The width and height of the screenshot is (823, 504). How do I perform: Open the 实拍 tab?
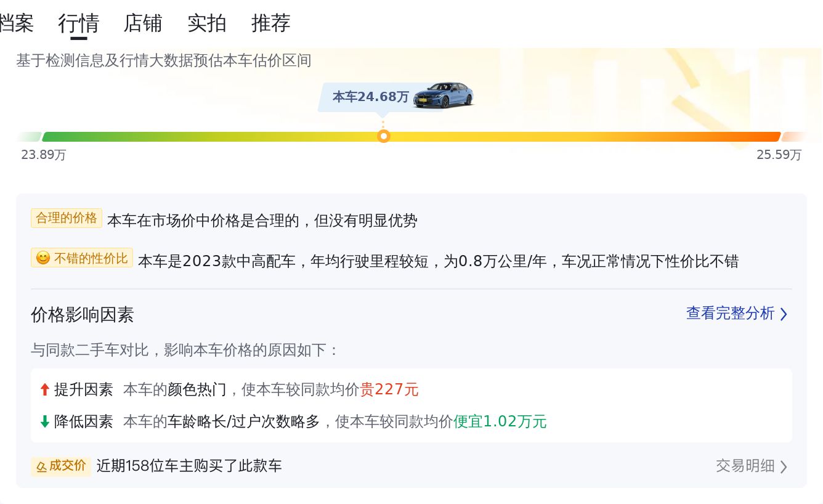click(206, 23)
